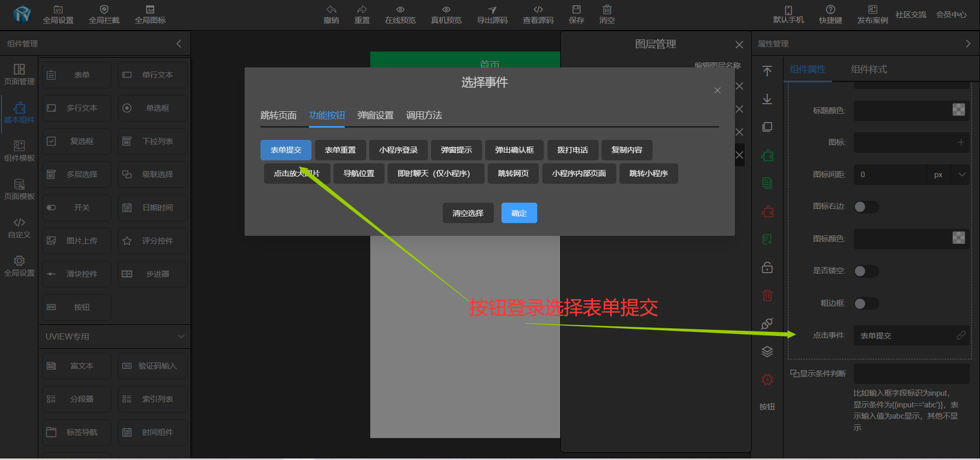980x460 pixels.
Task: Switch to 功能按钮 tab in dialog
Action: point(327,115)
